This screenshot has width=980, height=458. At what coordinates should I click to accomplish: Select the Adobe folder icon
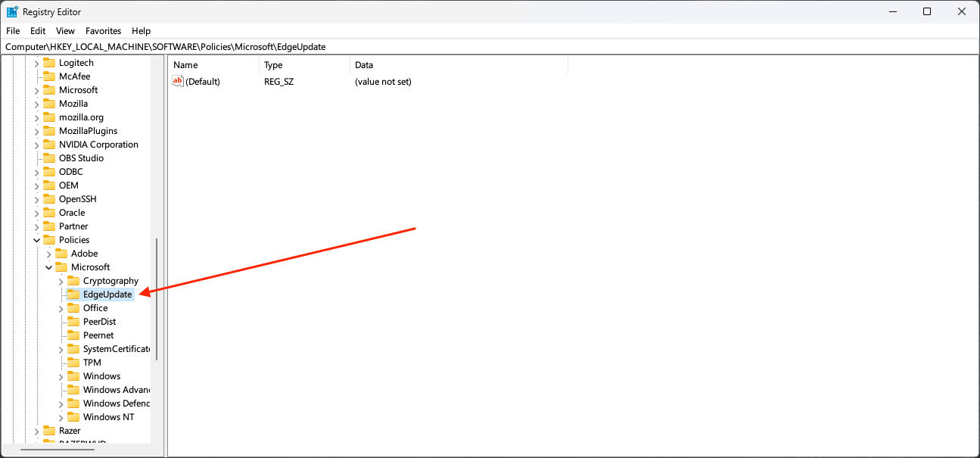[x=61, y=254]
